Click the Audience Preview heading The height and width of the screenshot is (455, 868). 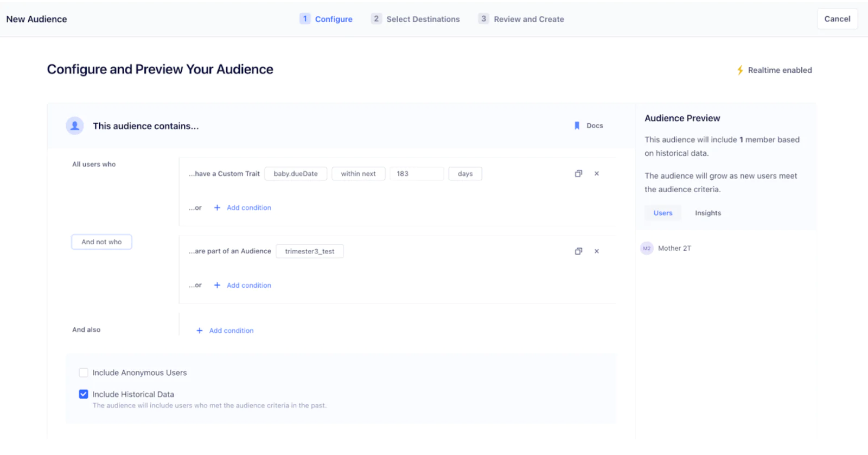682,118
